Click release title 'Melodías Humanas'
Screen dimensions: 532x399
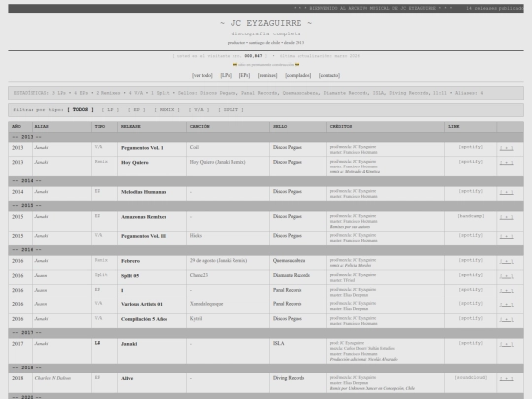(x=144, y=192)
